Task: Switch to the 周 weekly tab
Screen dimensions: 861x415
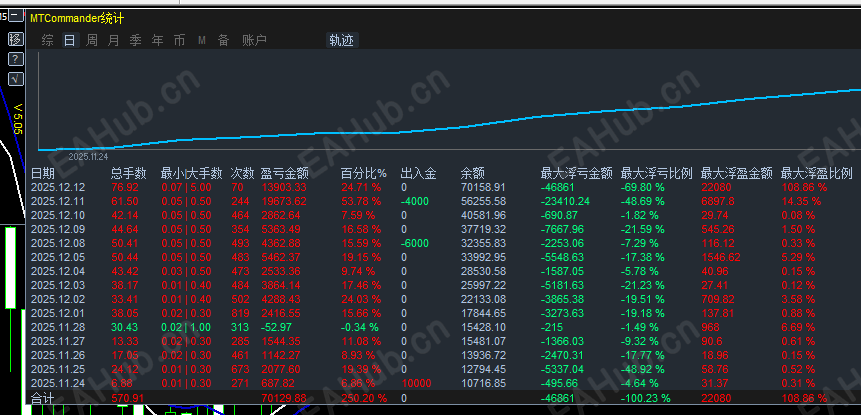Action: [x=92, y=40]
